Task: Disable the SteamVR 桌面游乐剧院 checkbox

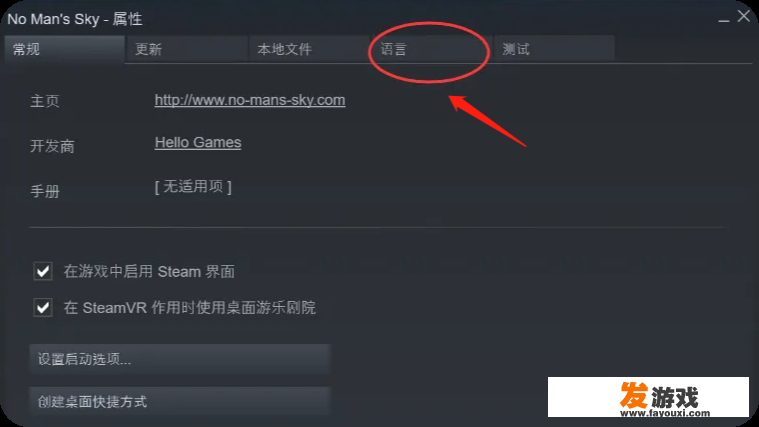Action: (x=43, y=307)
